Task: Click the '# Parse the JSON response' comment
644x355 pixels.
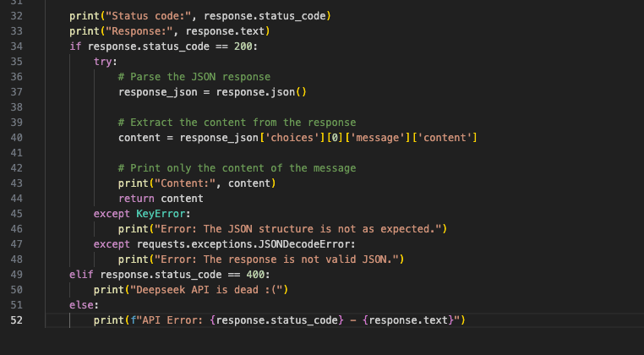Action: (x=194, y=77)
